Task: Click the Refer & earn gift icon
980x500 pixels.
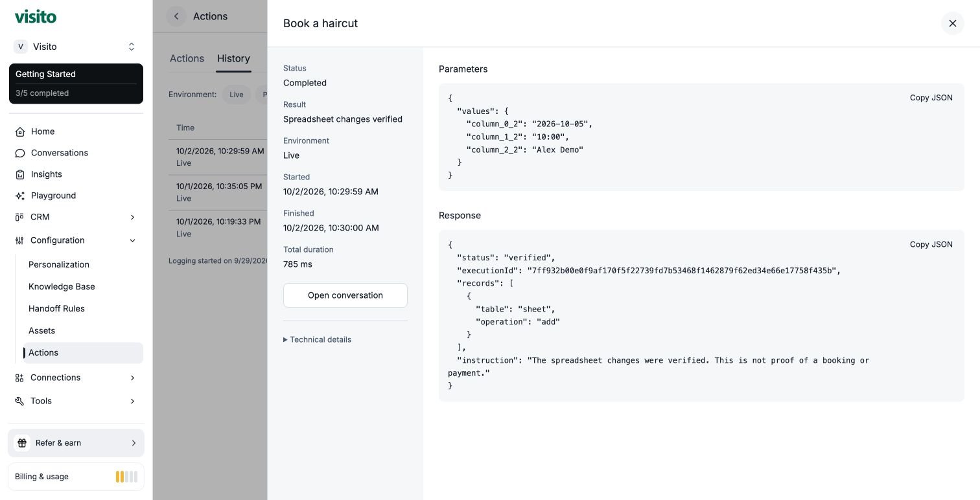Action: pos(22,443)
